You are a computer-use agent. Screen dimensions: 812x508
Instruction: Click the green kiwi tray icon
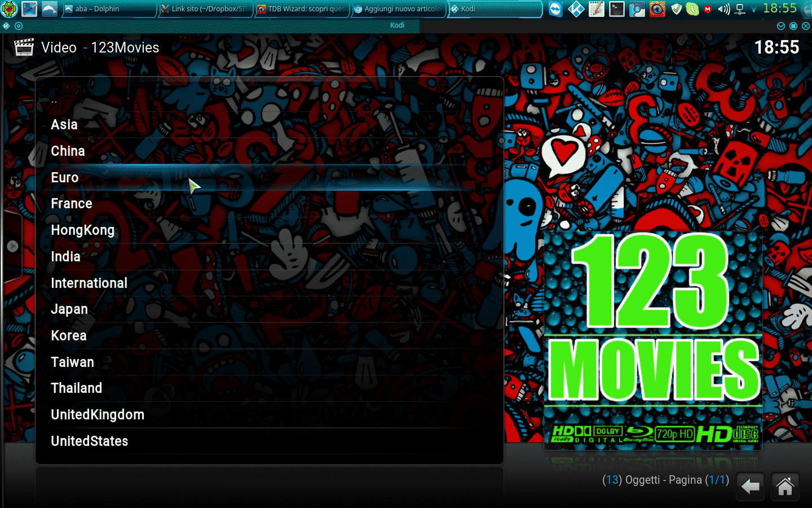(x=692, y=9)
